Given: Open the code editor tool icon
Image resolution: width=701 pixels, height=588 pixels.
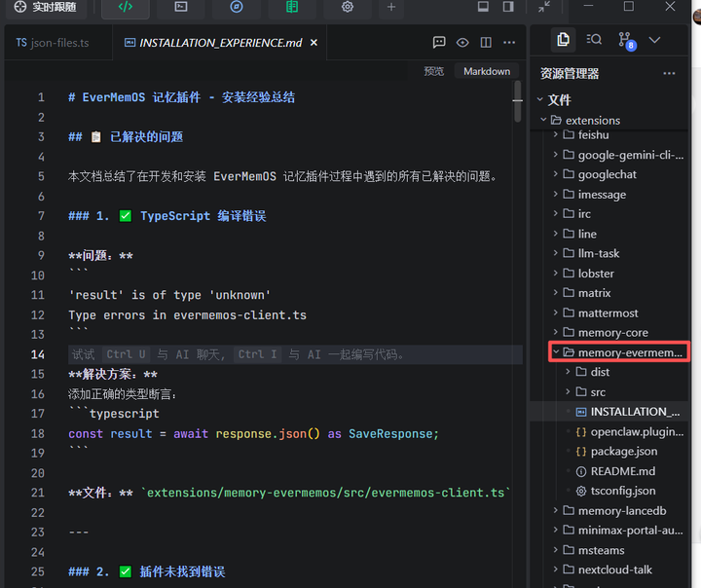Looking at the screenshot, I should [x=126, y=7].
